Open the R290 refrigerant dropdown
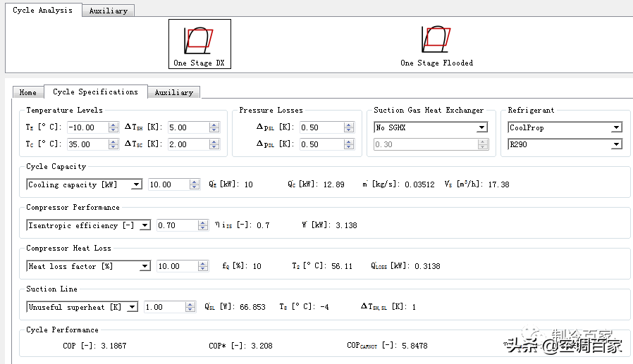The image size is (633, 364). [616, 144]
